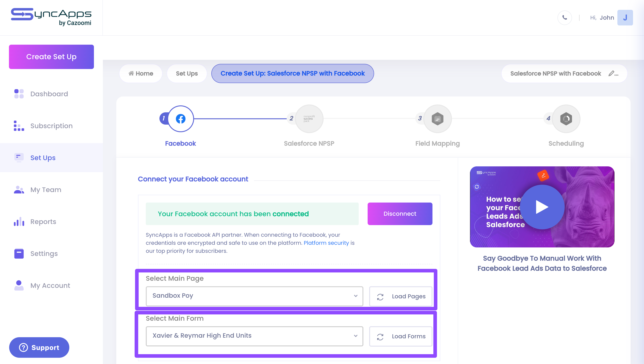The image size is (644, 364).
Task: Click the Set Ups sidebar icon
Action: [19, 158]
